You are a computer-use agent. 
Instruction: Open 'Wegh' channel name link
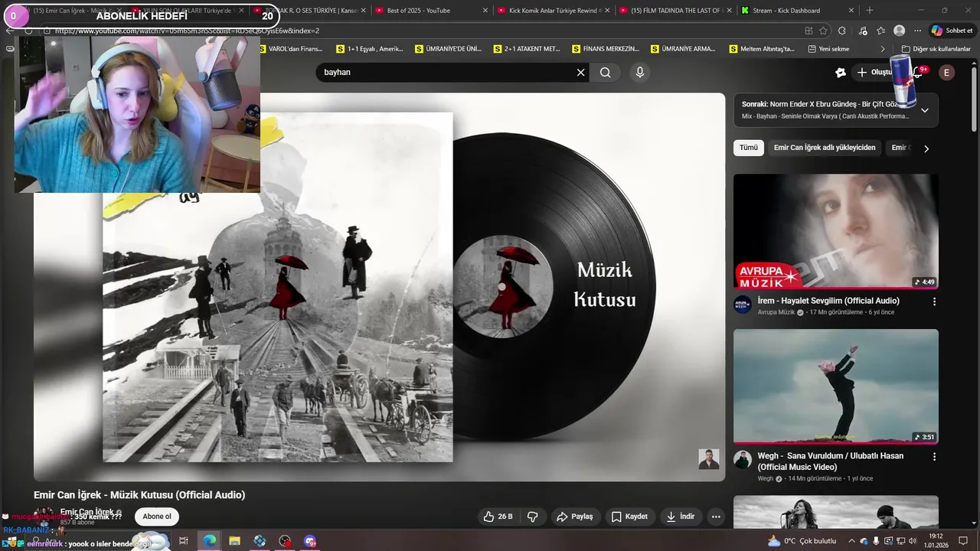[766, 478]
